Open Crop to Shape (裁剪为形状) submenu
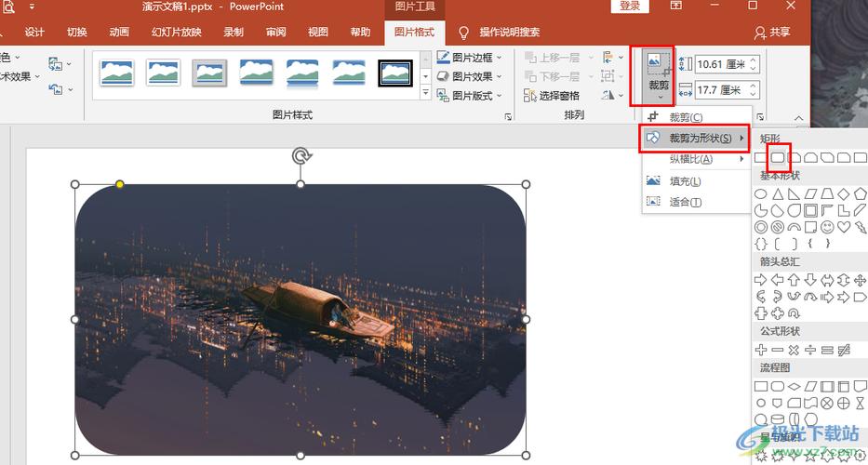 [697, 138]
